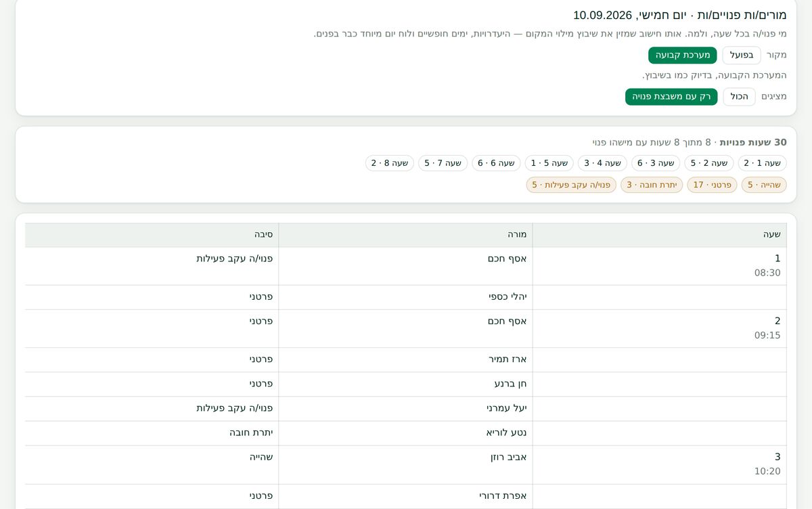Click פרטני reason in ארז תמיר's row
812x509 pixels.
[261, 359]
